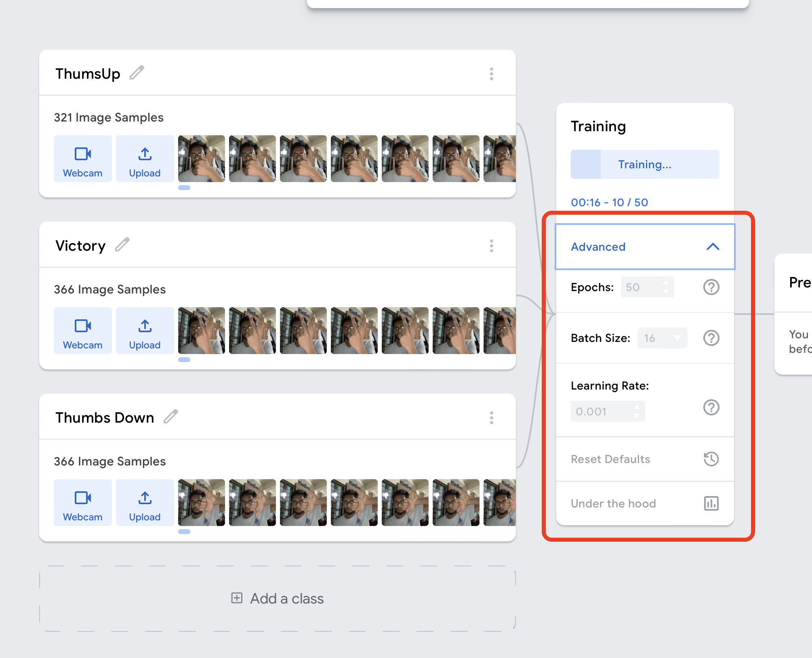The width and height of the screenshot is (812, 658).
Task: Click the pencil icon beside Victory
Action: coord(122,245)
